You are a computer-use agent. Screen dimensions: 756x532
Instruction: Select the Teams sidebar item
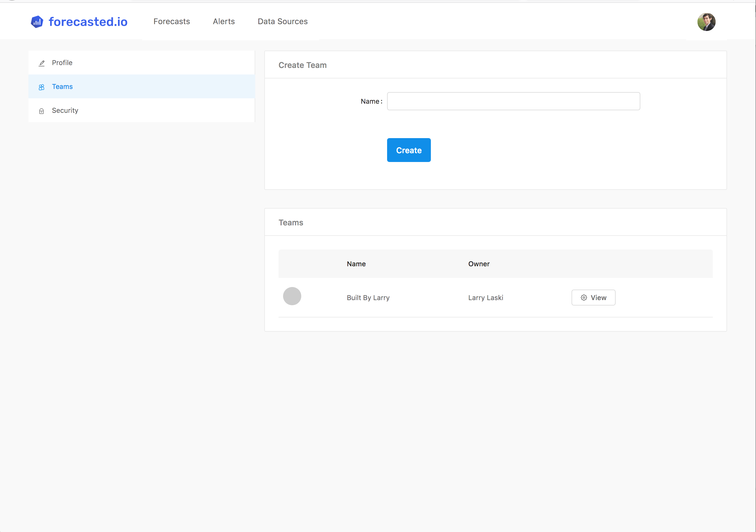point(62,87)
